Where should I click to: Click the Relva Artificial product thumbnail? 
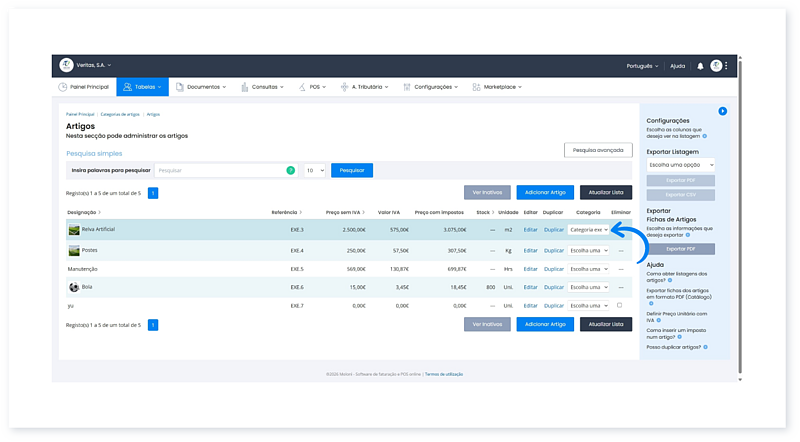click(x=74, y=230)
